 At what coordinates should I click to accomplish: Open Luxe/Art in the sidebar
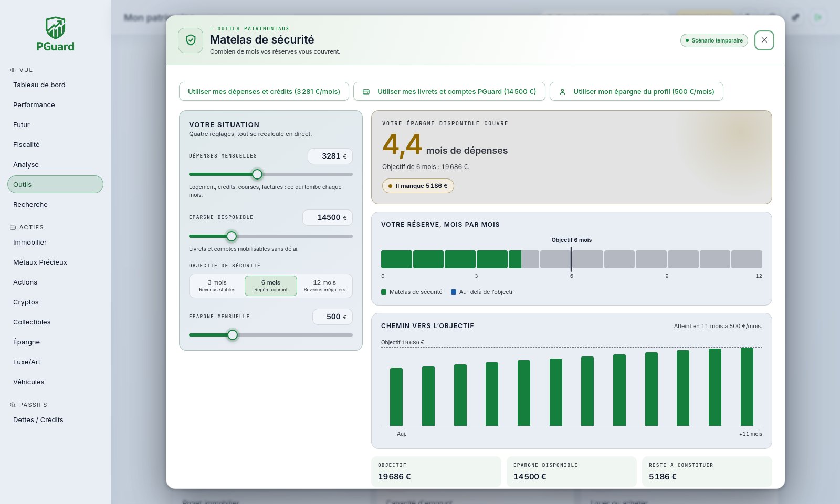tap(55, 362)
